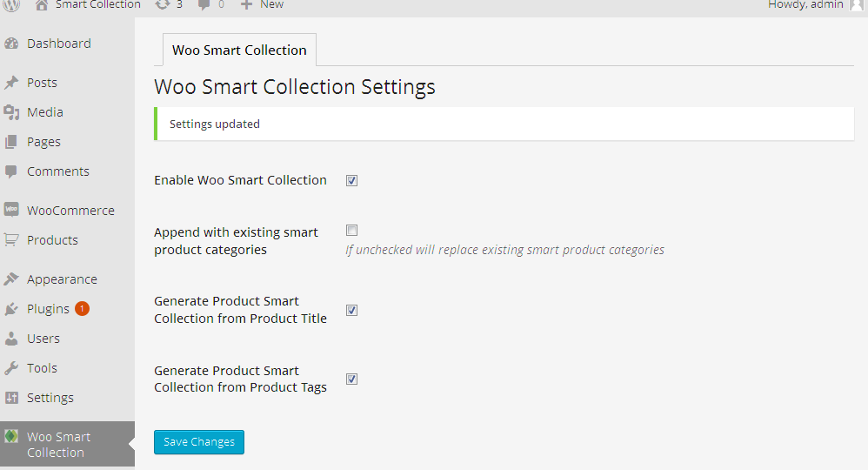This screenshot has height=470, width=868.
Task: Click the Woo Smart Collection green icon
Action: pyautogui.click(x=11, y=437)
